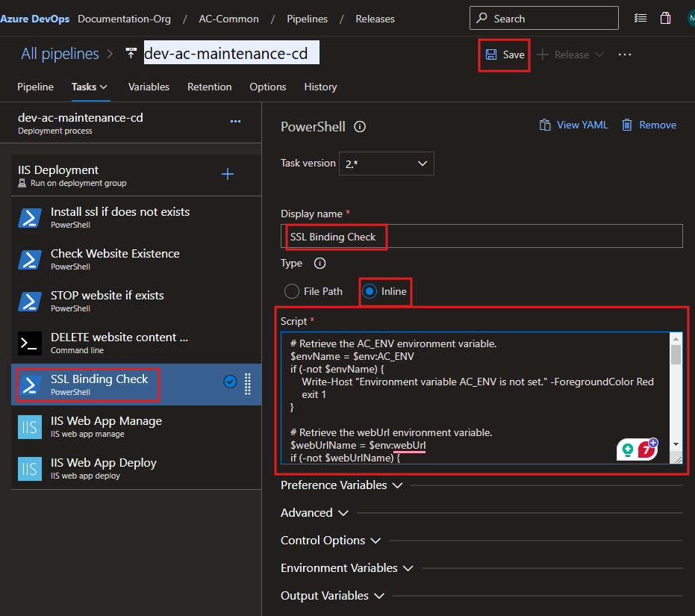Image resolution: width=695 pixels, height=616 pixels.
Task: Expand the Advanced section
Action: pyautogui.click(x=315, y=513)
